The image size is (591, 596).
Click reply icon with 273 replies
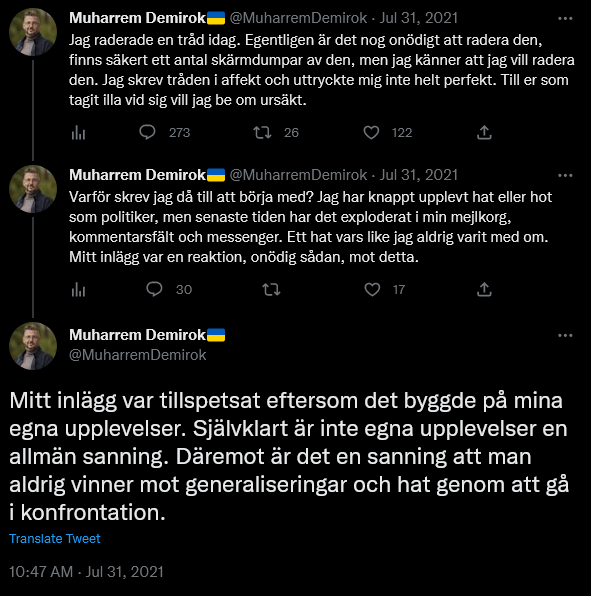(147, 132)
